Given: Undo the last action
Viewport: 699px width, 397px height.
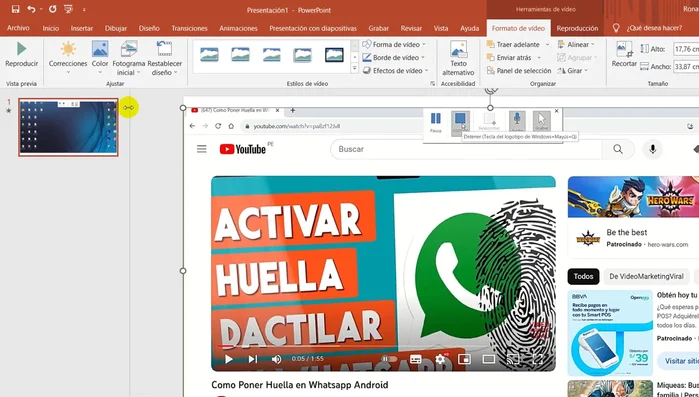Looking at the screenshot, I should click(31, 9).
